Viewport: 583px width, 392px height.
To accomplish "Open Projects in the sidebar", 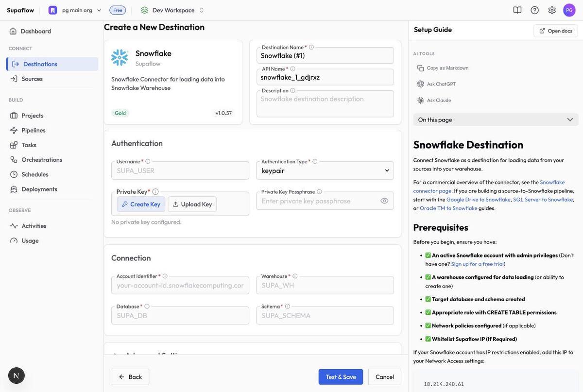I will click(52, 116).
